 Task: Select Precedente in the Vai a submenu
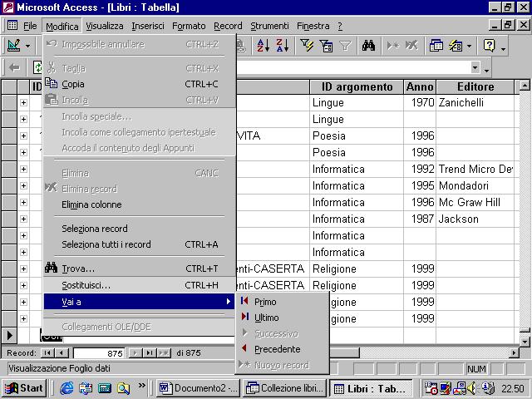click(x=283, y=349)
